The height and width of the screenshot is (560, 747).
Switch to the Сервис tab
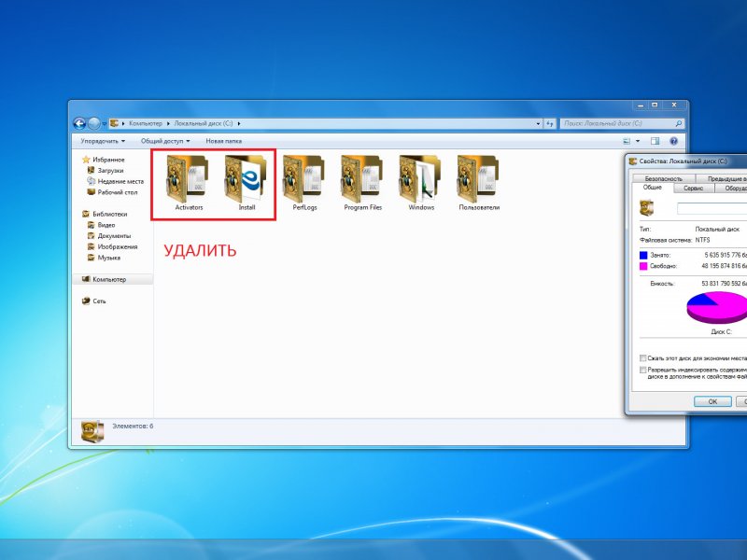coord(694,189)
